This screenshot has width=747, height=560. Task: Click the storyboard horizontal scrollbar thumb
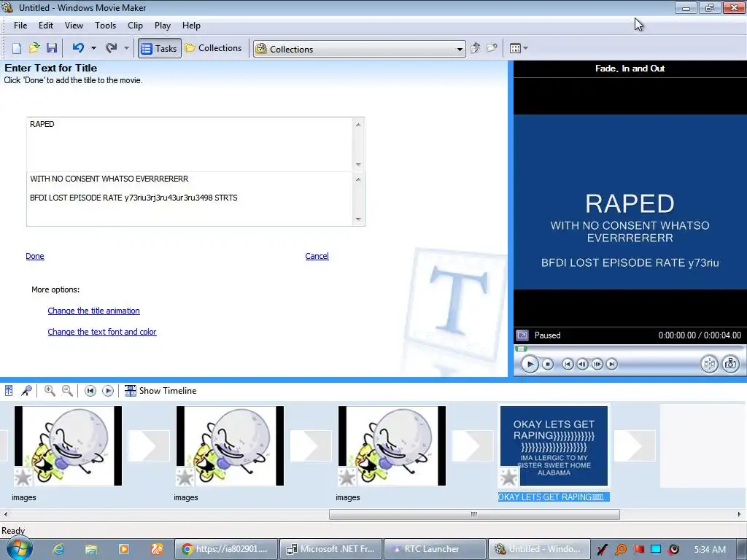click(474, 514)
